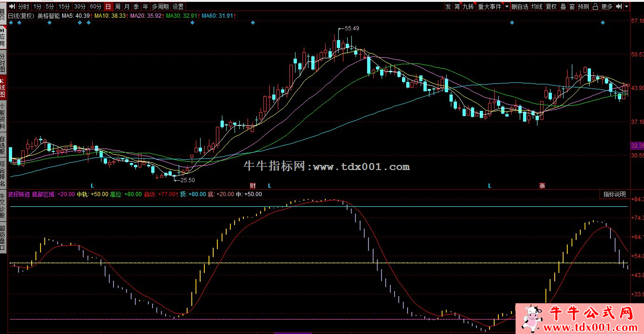The height and width of the screenshot is (334, 644).
Task: Open the 多周期 multi-period view
Action: click(x=161, y=7)
